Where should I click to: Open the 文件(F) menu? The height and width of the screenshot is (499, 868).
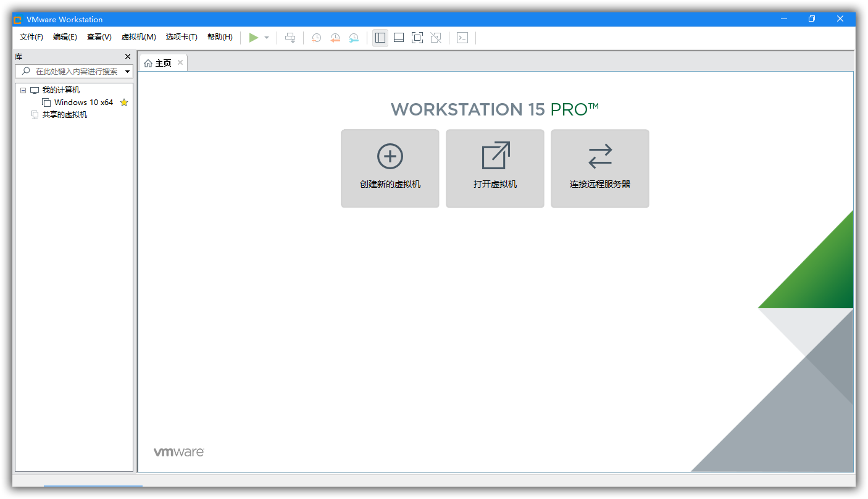click(x=31, y=37)
